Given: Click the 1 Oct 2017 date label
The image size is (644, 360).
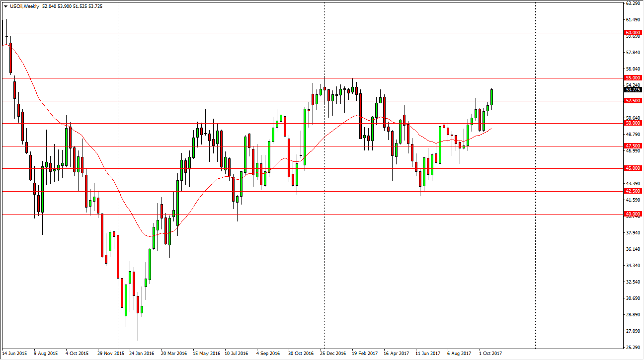Looking at the screenshot, I should [490, 354].
